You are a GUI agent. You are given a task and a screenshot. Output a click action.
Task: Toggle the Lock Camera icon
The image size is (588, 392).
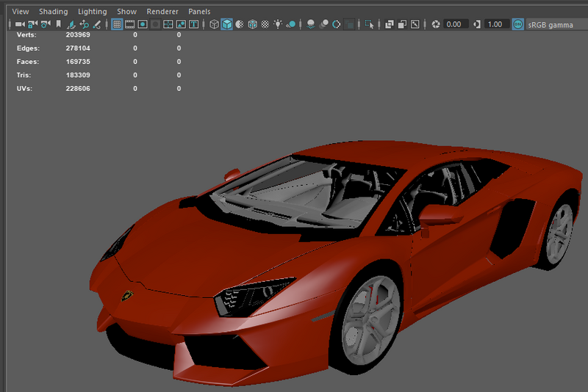[x=32, y=24]
